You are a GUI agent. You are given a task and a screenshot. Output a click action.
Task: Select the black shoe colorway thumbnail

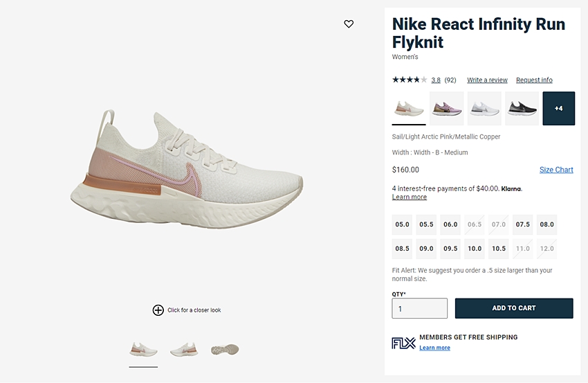(x=522, y=109)
